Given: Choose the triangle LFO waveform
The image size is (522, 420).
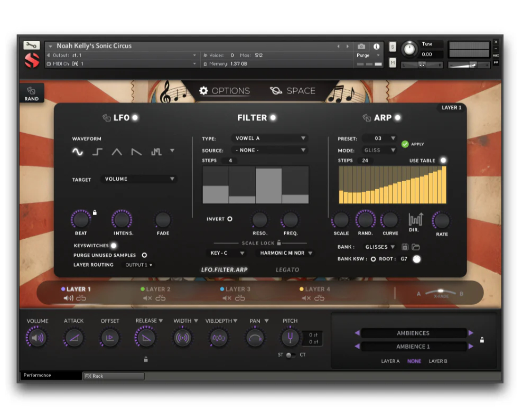Looking at the screenshot, I should (117, 152).
